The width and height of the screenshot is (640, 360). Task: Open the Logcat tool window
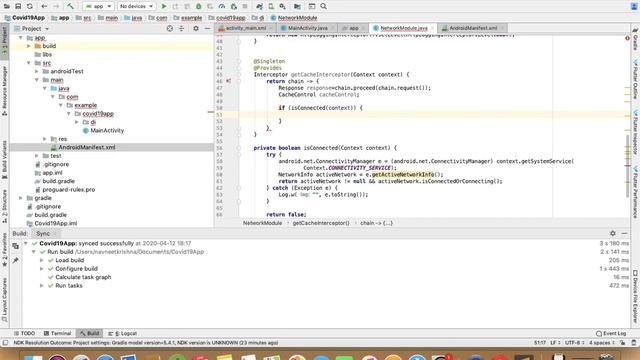tap(122, 333)
